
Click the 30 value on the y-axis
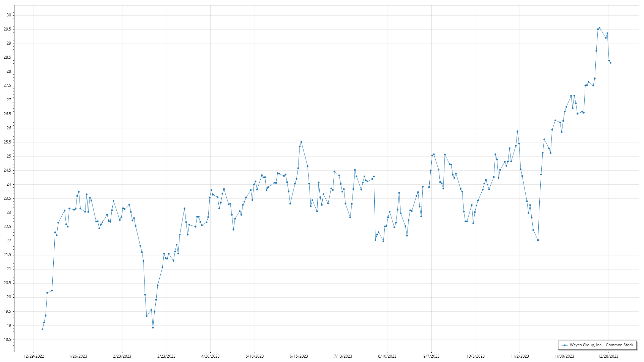pos(9,15)
